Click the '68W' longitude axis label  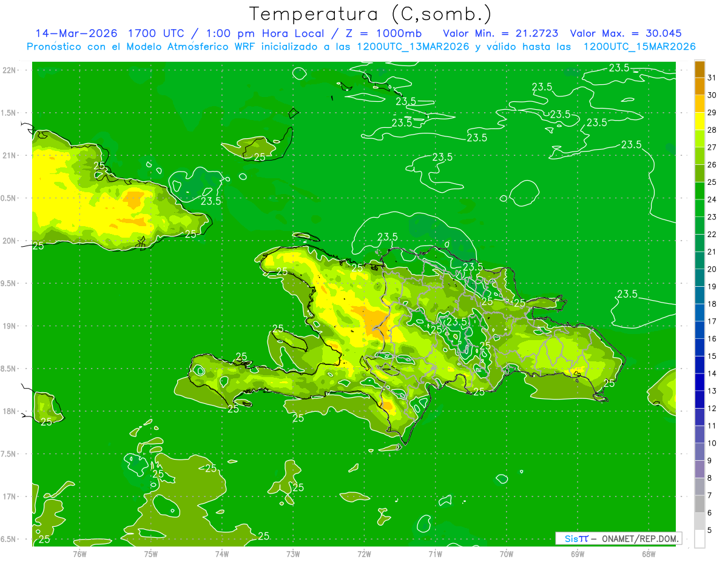coord(649,553)
